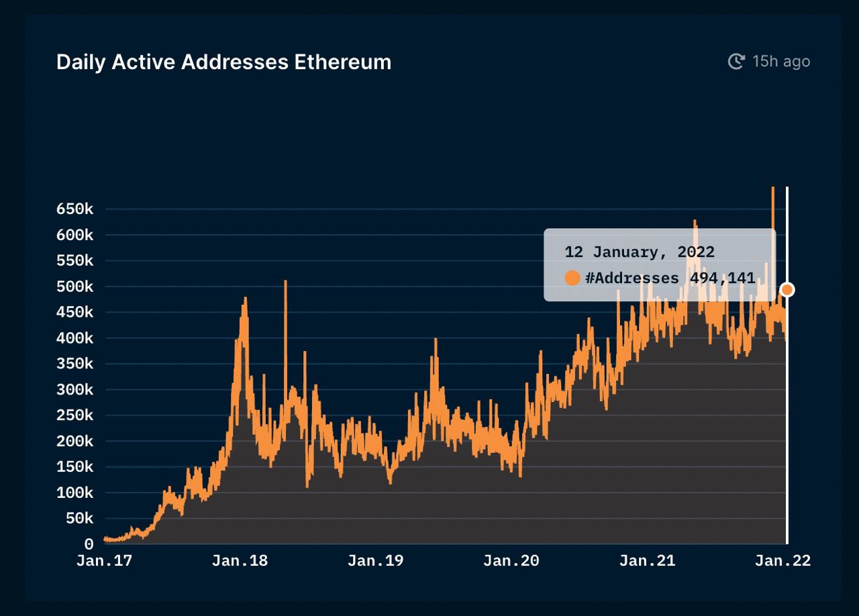The height and width of the screenshot is (616, 859).
Task: Click the '15h ago' timestamp
Action: tap(781, 62)
